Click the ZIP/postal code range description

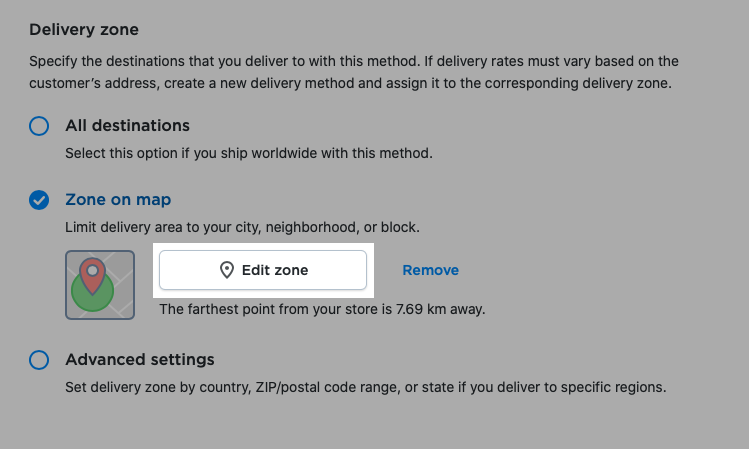pyautogui.click(x=365, y=387)
